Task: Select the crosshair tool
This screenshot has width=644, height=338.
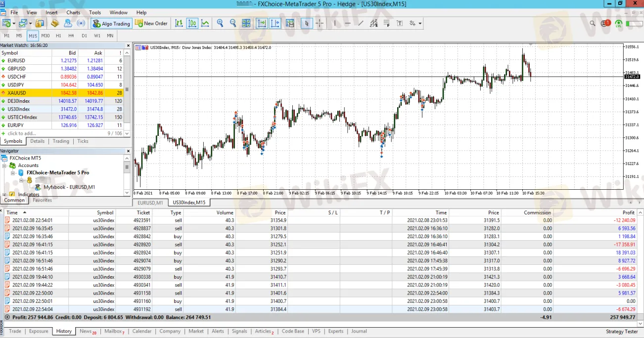Action: (x=320, y=23)
